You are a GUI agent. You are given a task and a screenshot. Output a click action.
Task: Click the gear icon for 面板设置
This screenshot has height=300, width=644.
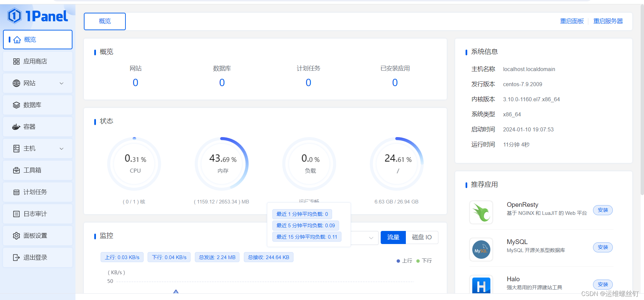pyautogui.click(x=16, y=236)
